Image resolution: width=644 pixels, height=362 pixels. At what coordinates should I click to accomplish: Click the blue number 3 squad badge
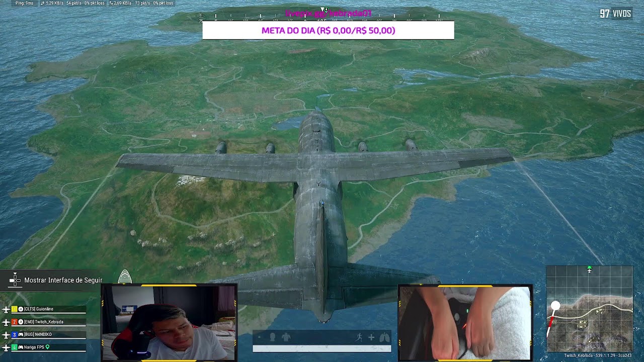click(15, 334)
